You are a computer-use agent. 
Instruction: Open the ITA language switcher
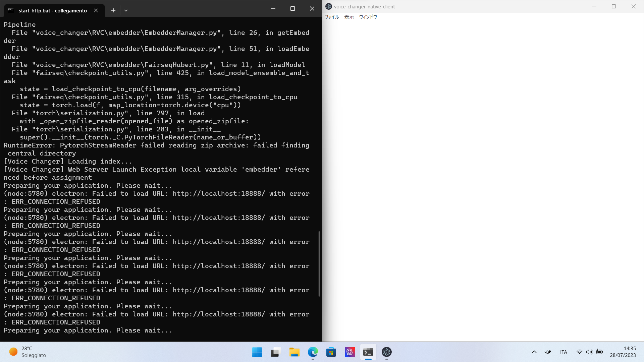coord(563,352)
